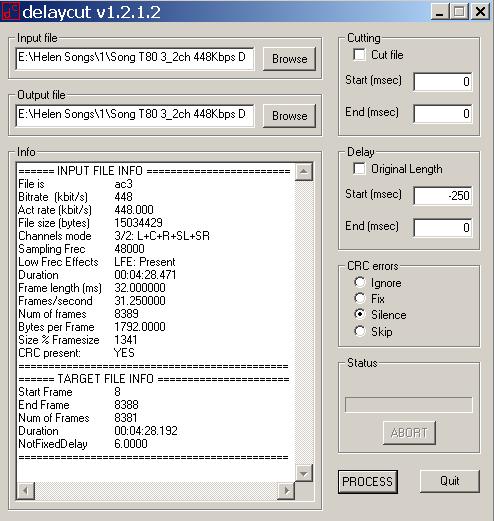Choose the Skip CRC errors option
The height and width of the screenshot is (521, 494).
(x=360, y=331)
